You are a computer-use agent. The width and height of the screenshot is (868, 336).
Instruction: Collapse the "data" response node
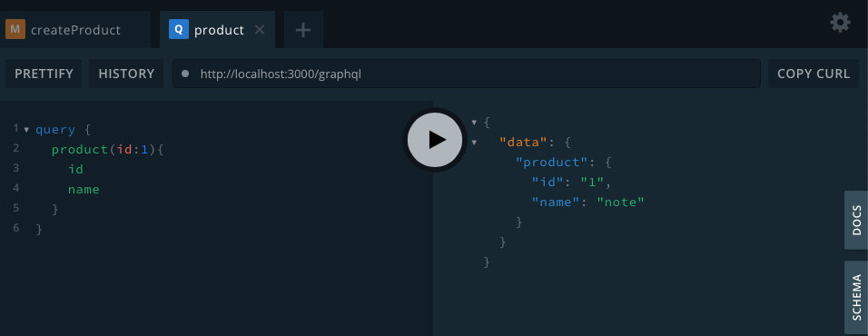(474, 143)
